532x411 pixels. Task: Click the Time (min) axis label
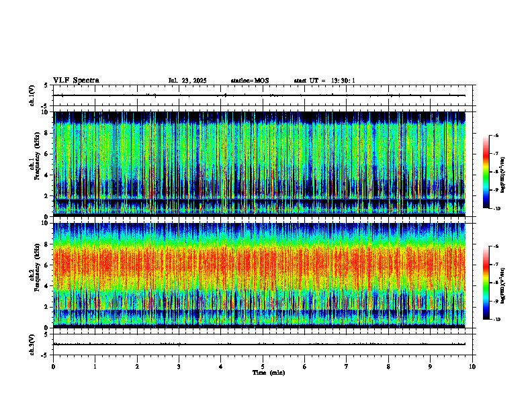point(269,373)
